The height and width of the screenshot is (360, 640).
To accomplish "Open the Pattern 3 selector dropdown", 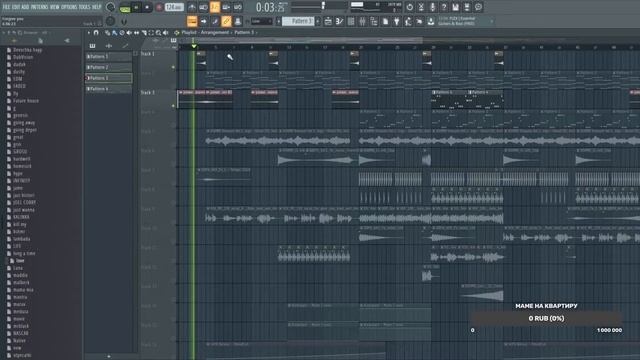I will click(x=298, y=21).
